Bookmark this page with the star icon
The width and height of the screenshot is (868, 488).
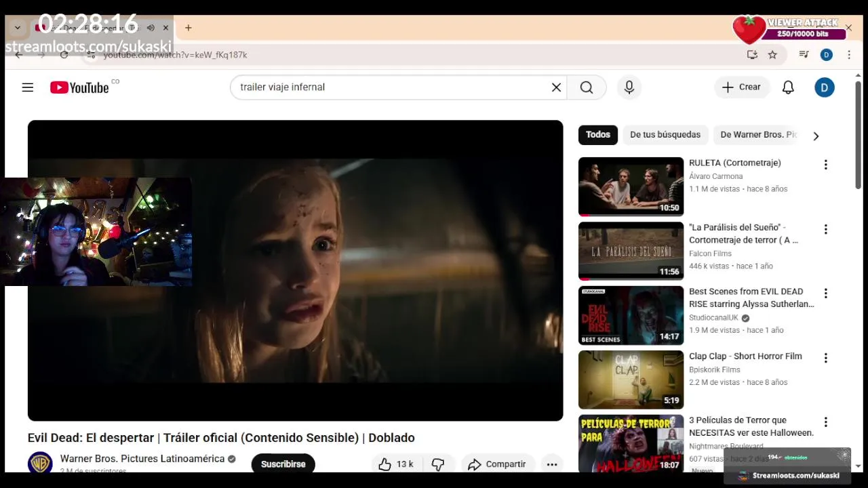772,55
